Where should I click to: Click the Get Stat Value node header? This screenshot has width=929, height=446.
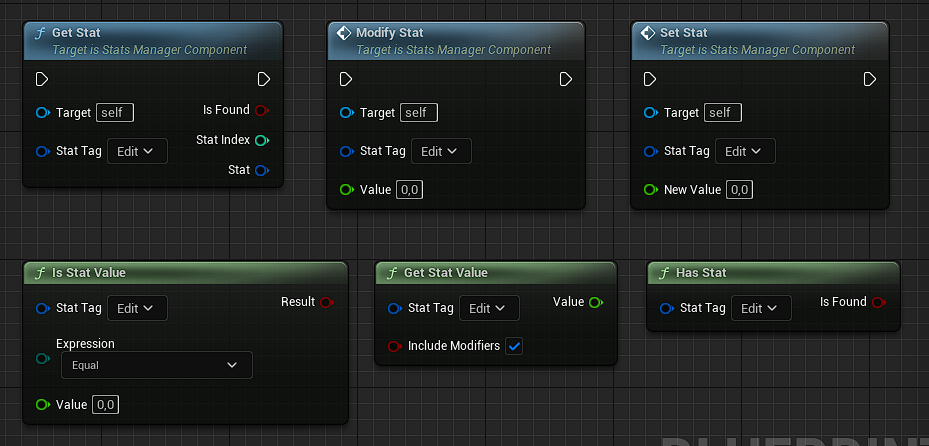point(445,273)
